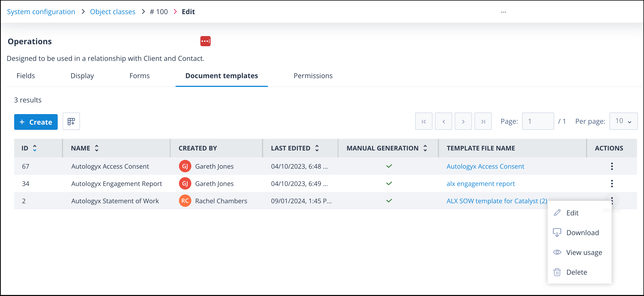Open the alx engagement report file link
The height and width of the screenshot is (296, 644).
(481, 184)
